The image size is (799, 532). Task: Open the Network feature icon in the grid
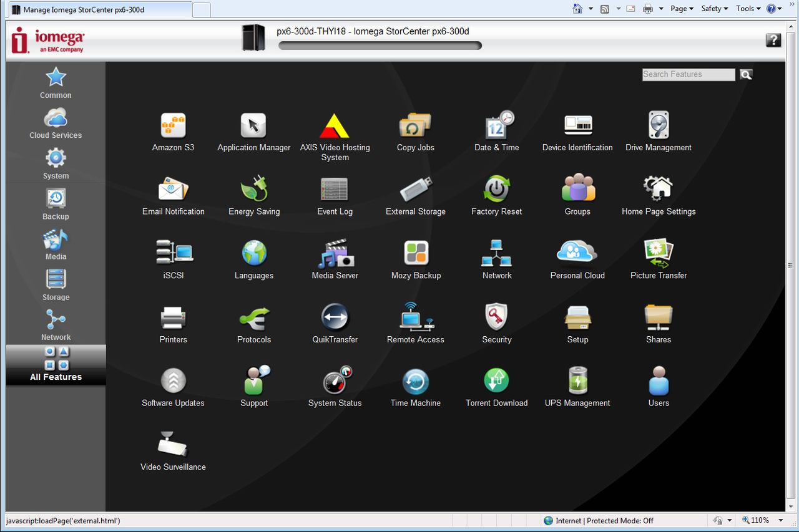point(497,260)
